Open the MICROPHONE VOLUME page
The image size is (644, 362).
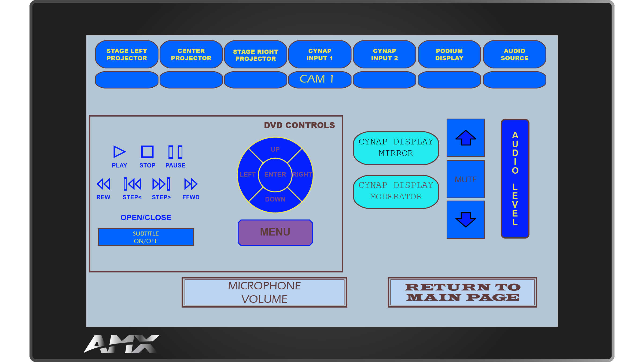(x=264, y=292)
